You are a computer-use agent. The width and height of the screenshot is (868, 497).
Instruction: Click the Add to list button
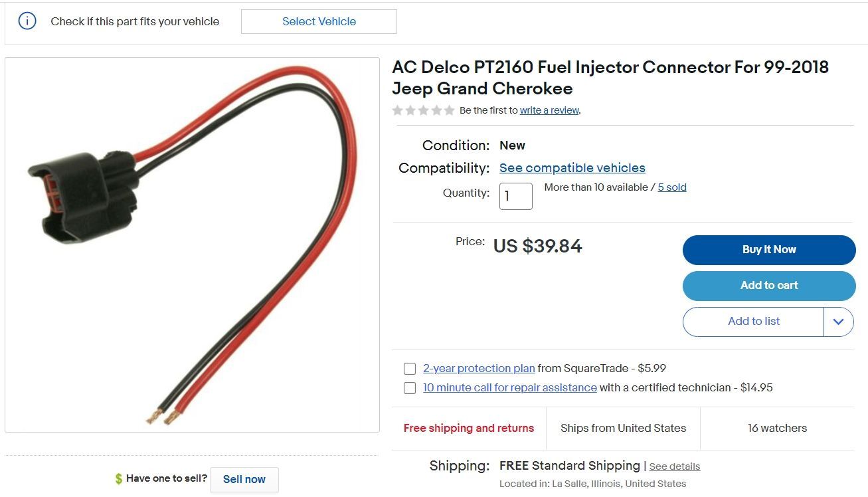pyautogui.click(x=753, y=322)
